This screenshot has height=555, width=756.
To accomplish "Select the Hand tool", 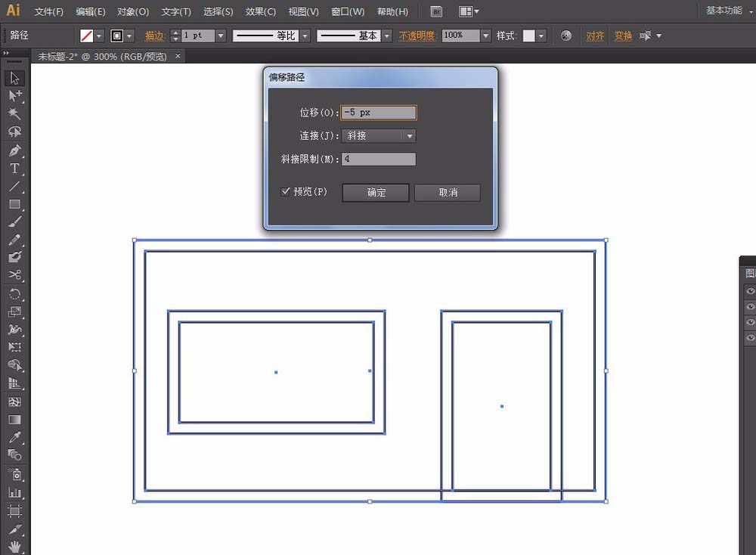I will (x=14, y=547).
